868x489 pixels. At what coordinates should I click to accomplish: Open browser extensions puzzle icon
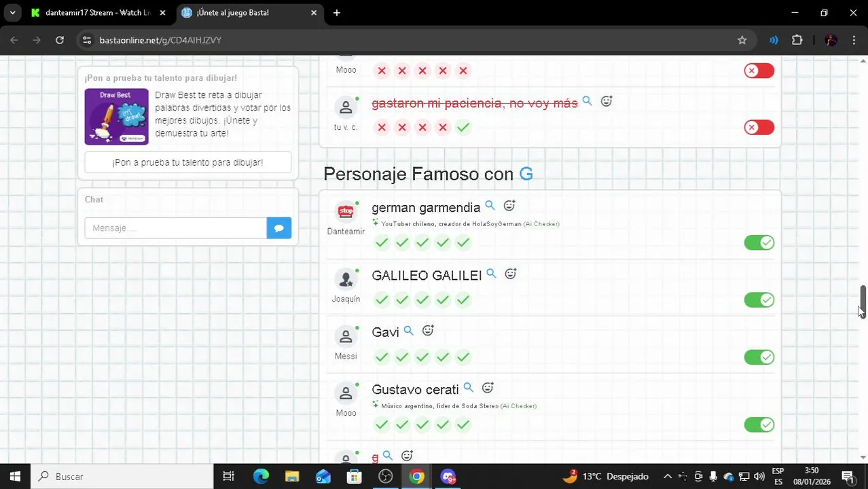pyautogui.click(x=797, y=40)
